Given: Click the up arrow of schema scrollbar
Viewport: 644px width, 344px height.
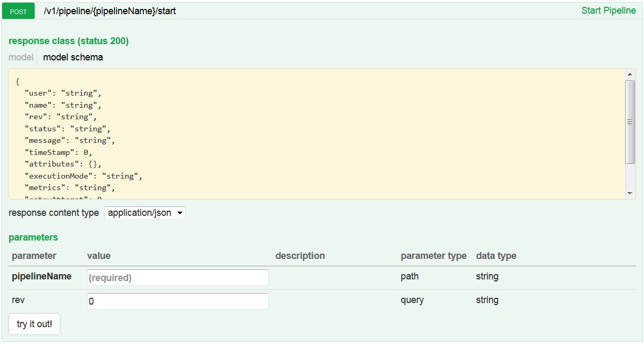Looking at the screenshot, I should [630, 74].
